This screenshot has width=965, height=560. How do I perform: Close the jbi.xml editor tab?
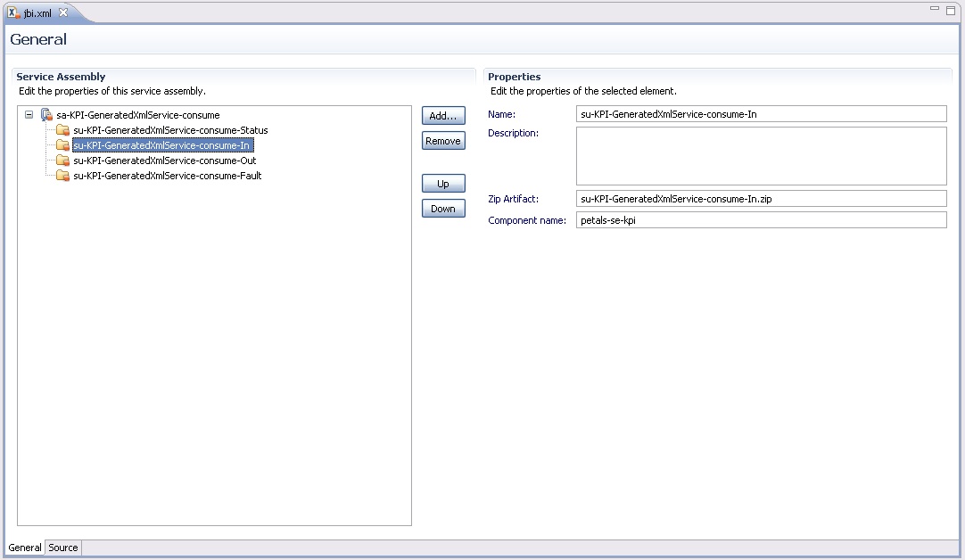(63, 12)
